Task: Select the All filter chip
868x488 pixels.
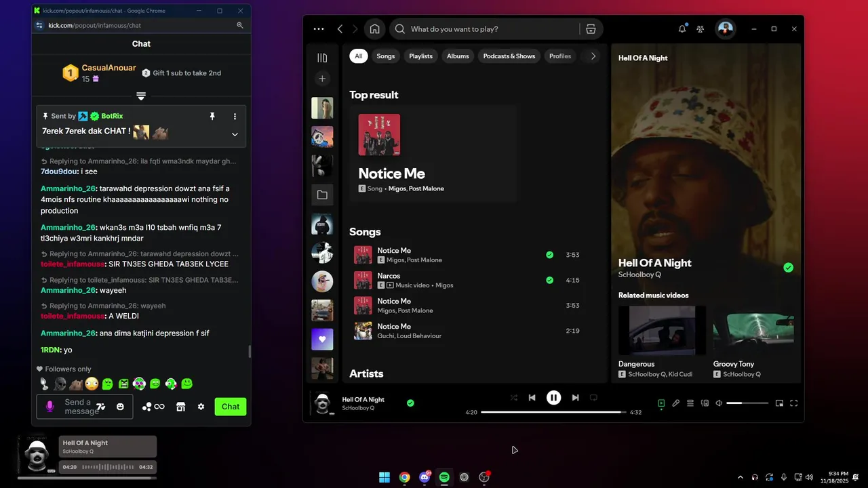Action: 359,56
